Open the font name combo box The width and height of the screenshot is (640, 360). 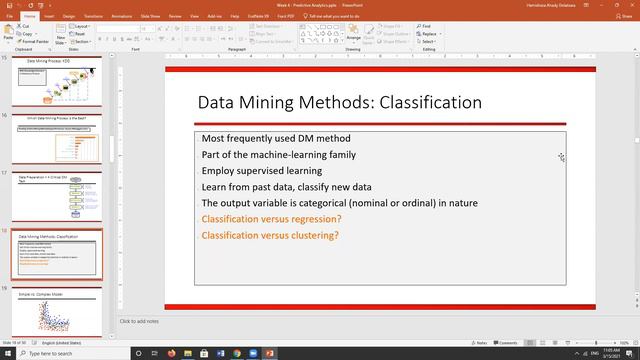click(x=118, y=29)
